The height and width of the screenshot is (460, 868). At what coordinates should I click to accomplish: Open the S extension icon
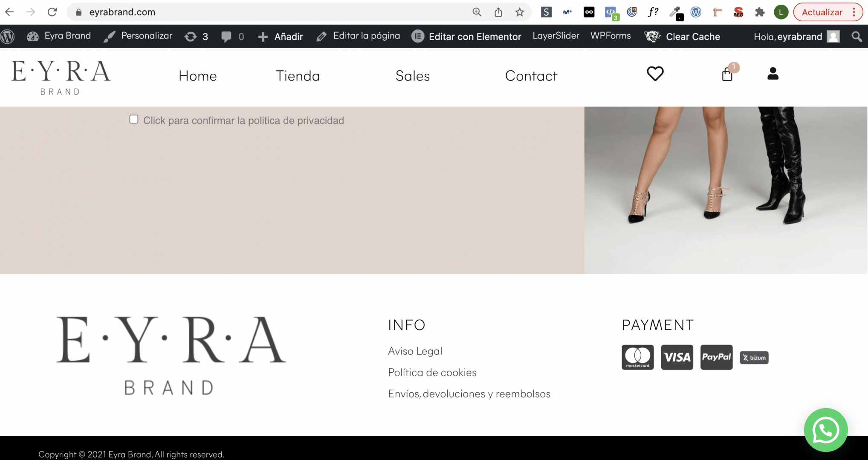546,12
